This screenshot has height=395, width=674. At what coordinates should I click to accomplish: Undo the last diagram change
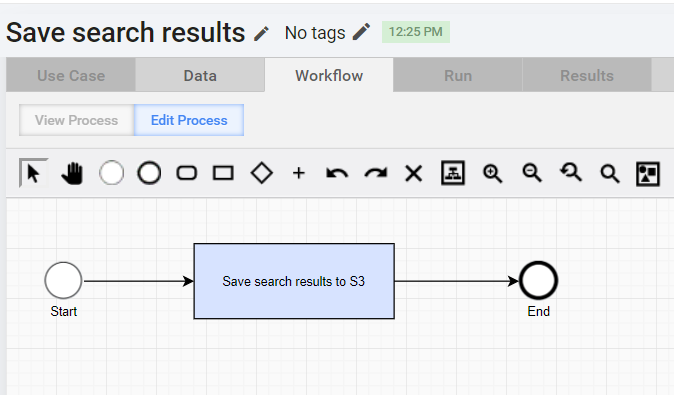pos(337,173)
